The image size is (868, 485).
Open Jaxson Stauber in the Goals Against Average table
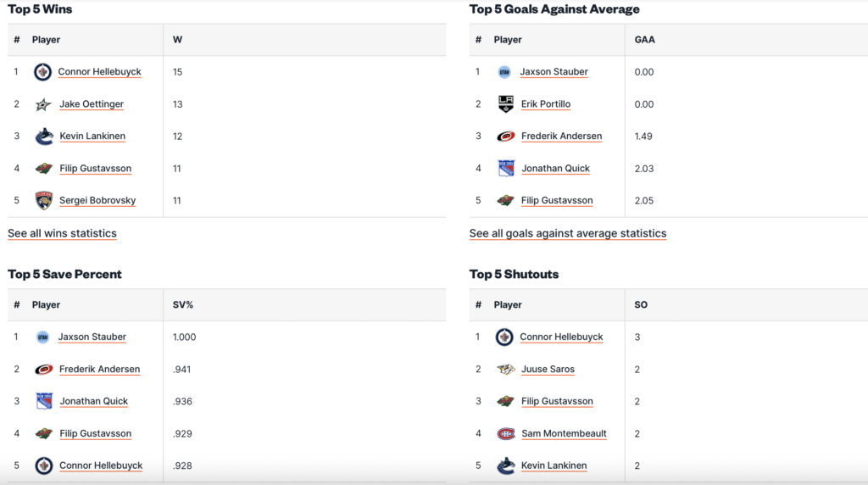click(554, 72)
